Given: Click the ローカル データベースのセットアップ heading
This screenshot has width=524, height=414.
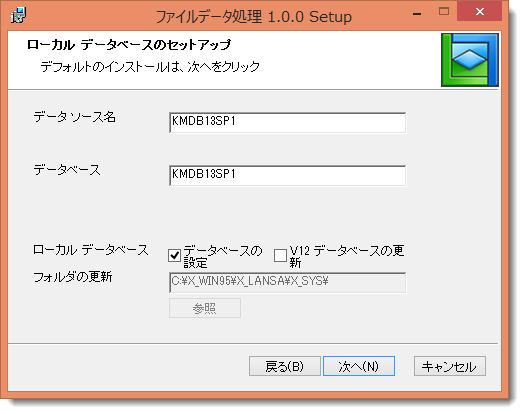Looking at the screenshot, I should [x=129, y=45].
